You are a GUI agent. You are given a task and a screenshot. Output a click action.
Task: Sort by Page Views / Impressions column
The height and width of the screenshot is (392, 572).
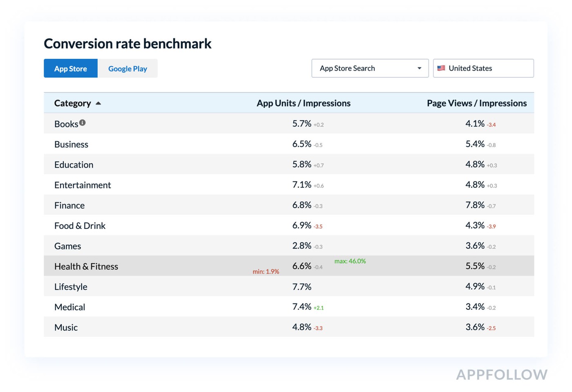click(476, 103)
